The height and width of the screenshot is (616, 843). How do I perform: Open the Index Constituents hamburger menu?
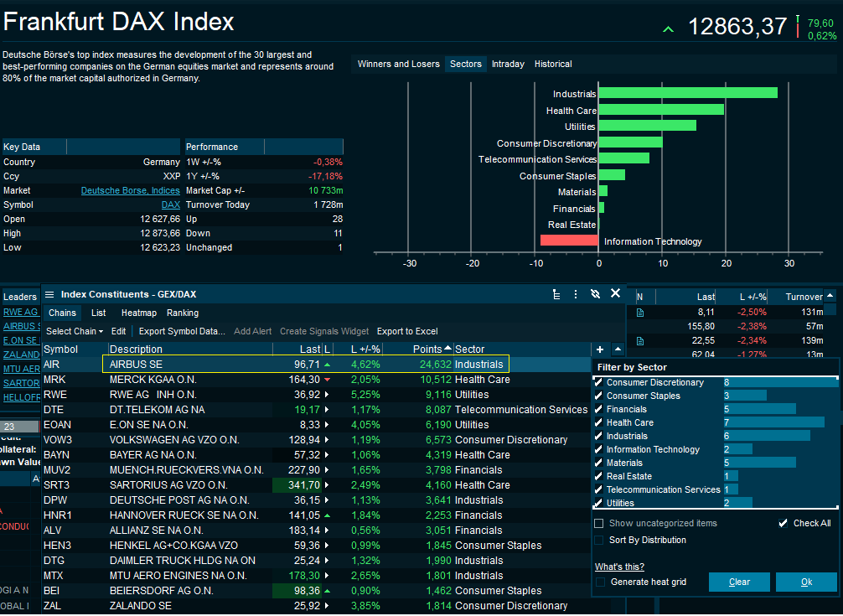49,294
